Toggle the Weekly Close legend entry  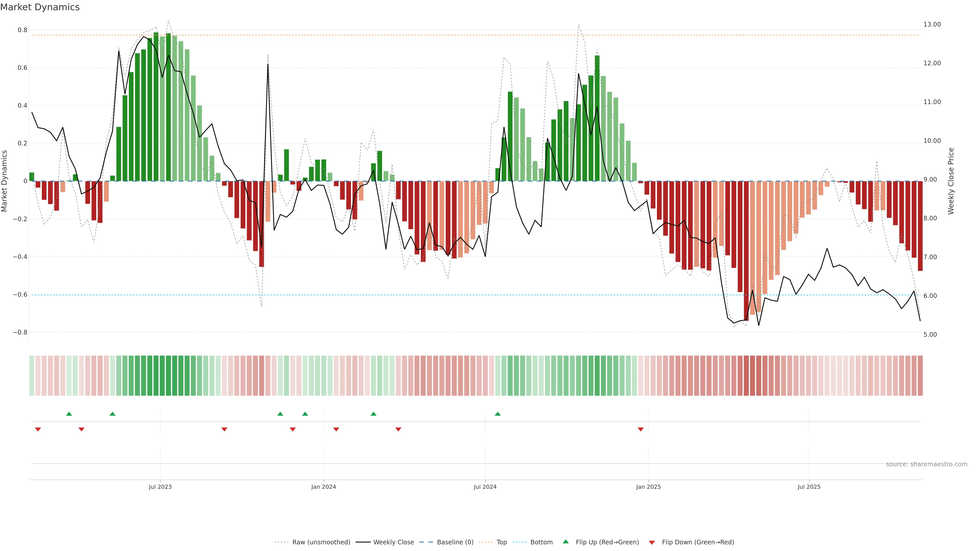point(393,542)
